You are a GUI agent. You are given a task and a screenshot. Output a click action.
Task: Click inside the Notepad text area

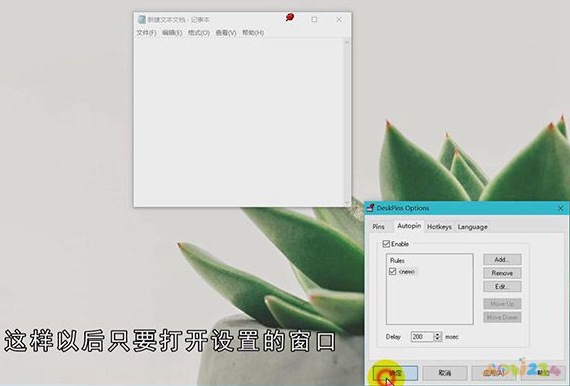click(x=239, y=122)
